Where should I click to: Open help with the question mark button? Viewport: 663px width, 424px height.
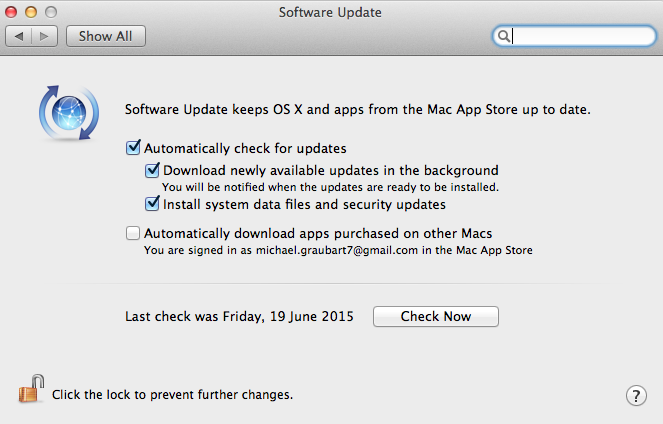636,395
